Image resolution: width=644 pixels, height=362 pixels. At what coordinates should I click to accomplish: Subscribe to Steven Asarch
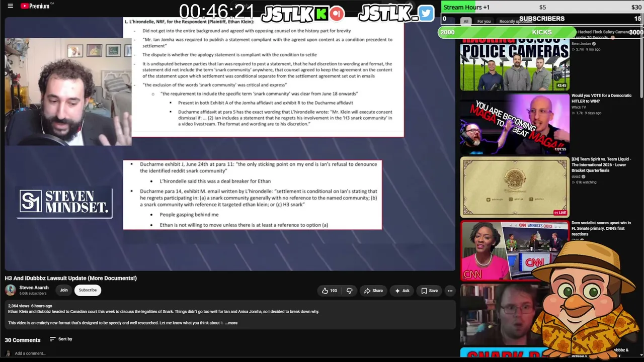tap(88, 290)
